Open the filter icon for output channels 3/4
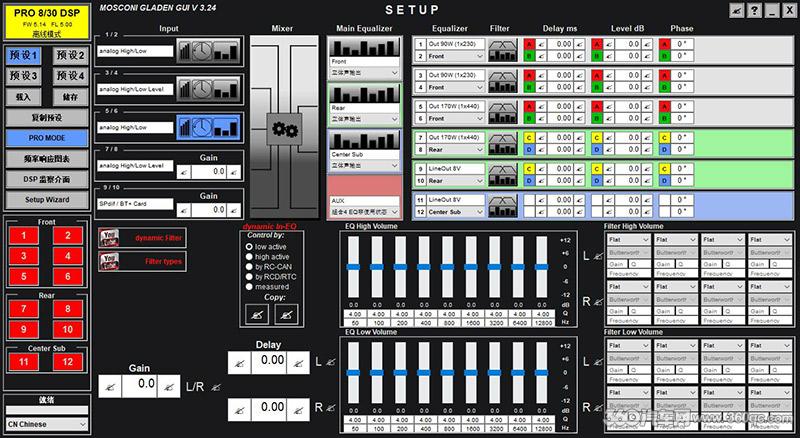This screenshot has width=800, height=438. [503, 82]
